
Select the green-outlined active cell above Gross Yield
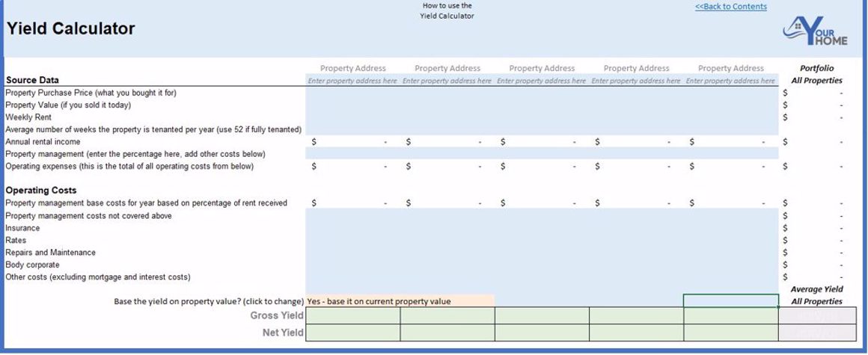(x=731, y=300)
